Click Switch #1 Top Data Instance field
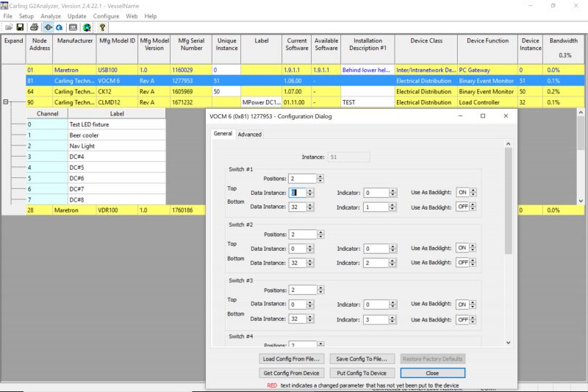 pyautogui.click(x=298, y=193)
